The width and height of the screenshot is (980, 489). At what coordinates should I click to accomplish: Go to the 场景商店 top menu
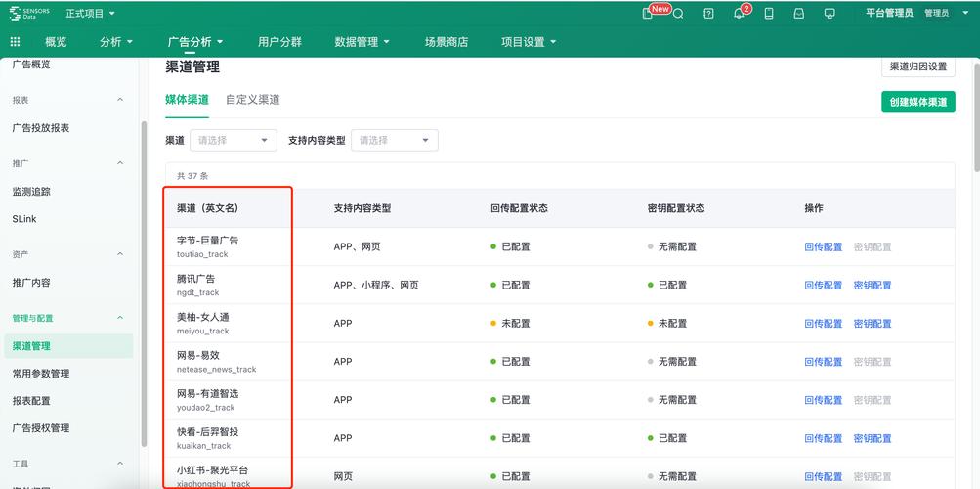(x=447, y=42)
